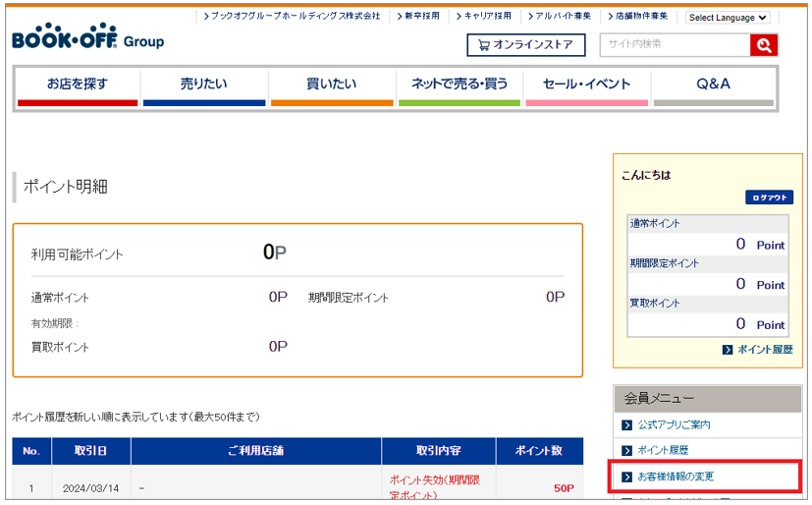This screenshot has width=812, height=505.
Task: Click the red search magnifier icon
Action: pos(763,45)
